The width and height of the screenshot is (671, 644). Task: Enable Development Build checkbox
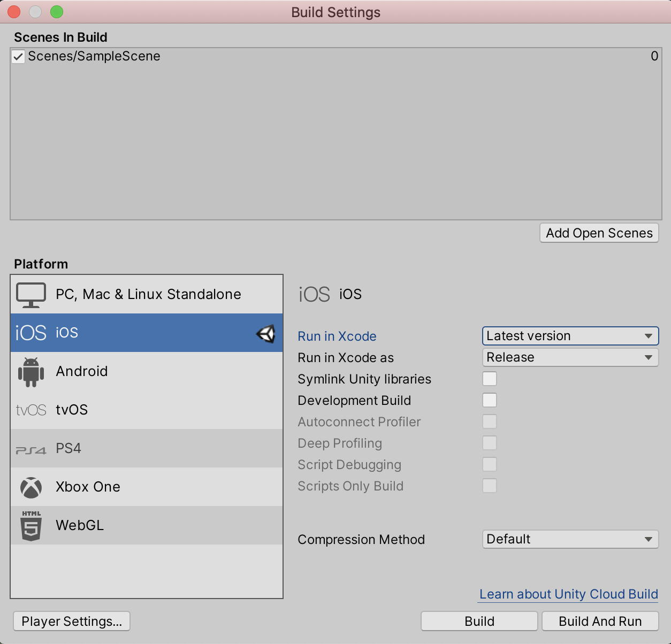tap(490, 400)
